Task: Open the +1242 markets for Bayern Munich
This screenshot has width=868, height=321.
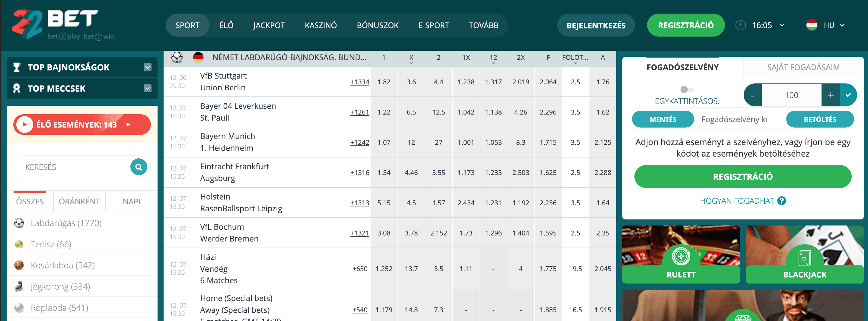Action: 359,142
